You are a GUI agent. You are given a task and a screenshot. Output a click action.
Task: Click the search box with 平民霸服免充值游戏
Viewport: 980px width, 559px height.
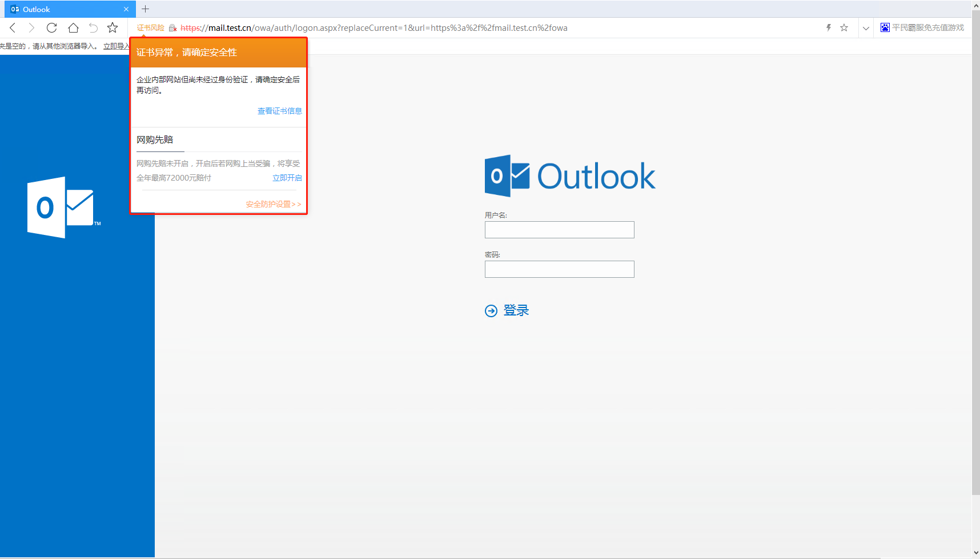click(x=928, y=27)
